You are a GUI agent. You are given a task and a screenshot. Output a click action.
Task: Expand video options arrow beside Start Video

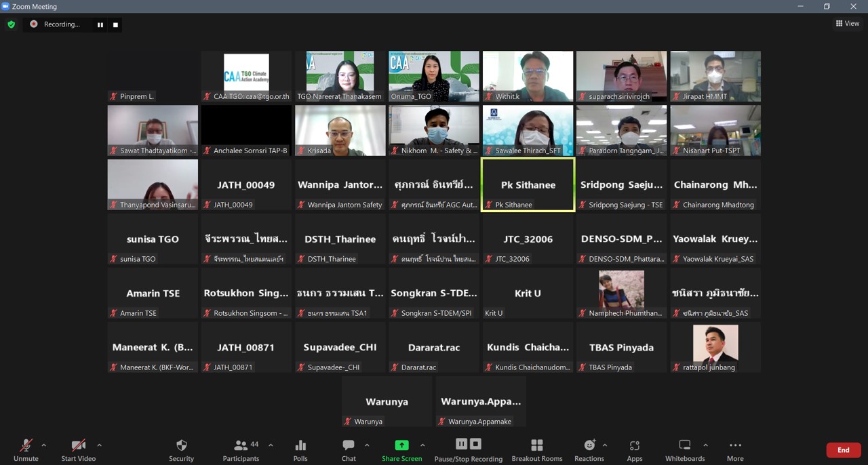coord(99,445)
